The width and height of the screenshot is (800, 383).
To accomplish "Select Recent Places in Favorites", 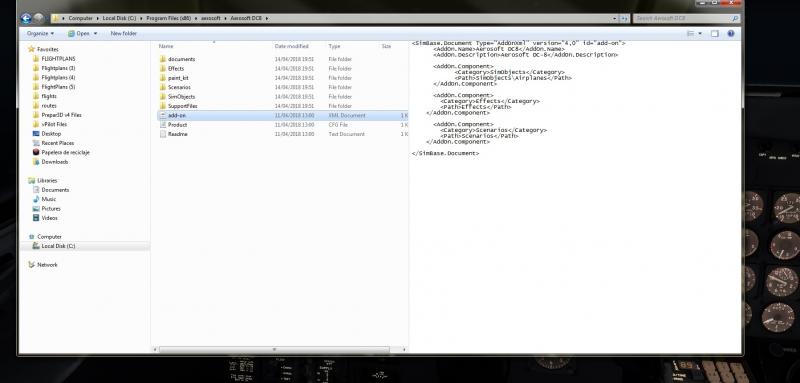I will click(x=57, y=143).
